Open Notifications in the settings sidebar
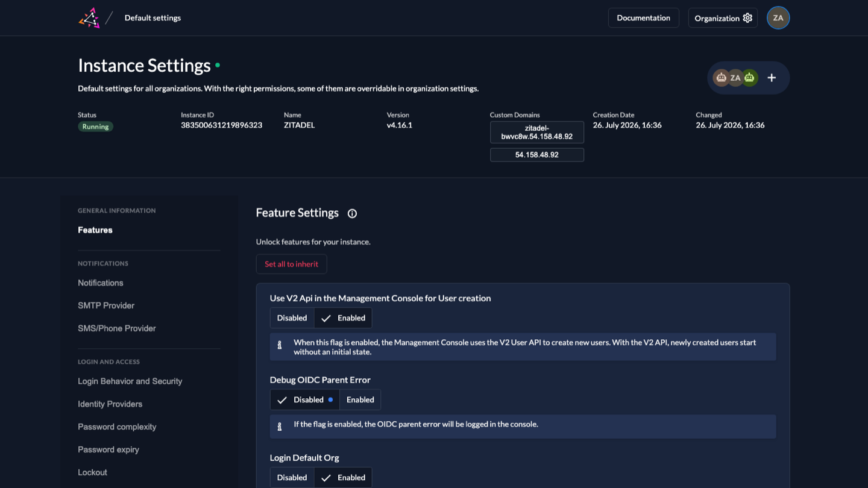The image size is (868, 488). 101,283
